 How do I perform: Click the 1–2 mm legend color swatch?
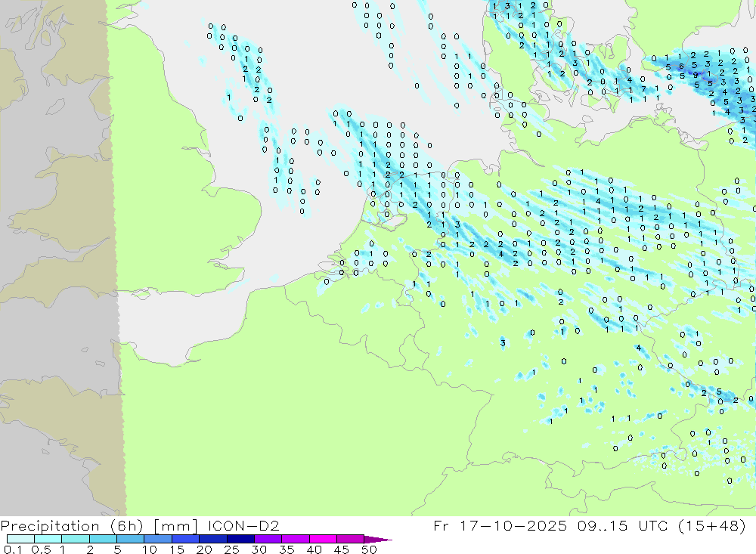coord(76,539)
